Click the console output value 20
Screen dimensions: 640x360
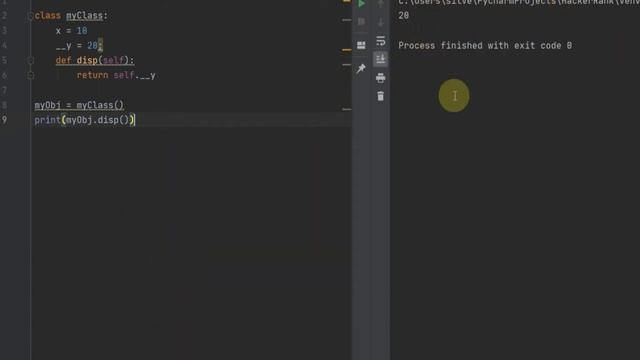click(403, 16)
